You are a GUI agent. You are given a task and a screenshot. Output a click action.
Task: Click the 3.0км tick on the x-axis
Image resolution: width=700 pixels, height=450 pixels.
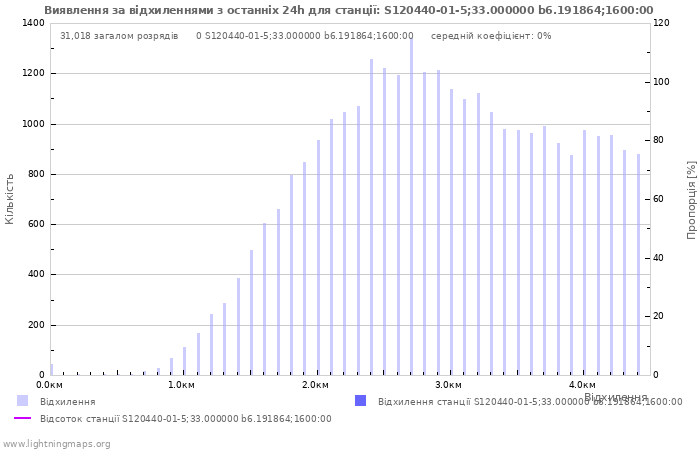448,385
